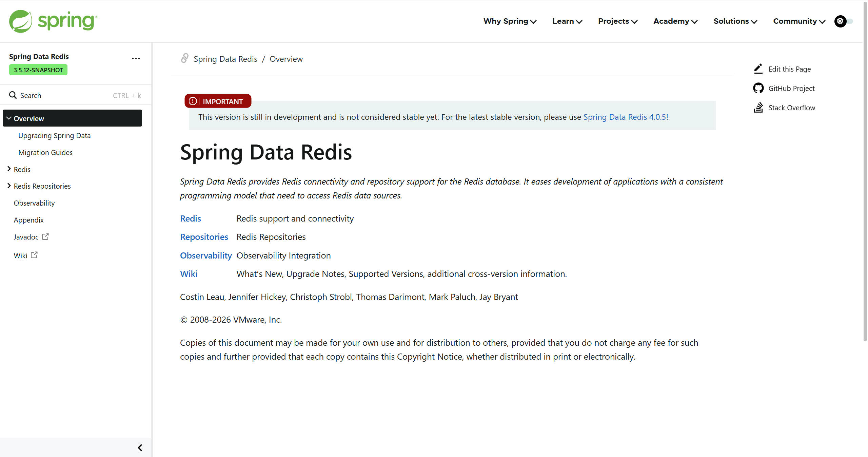This screenshot has height=457, width=868.
Task: Open the three-dot component menu
Action: [x=136, y=58]
